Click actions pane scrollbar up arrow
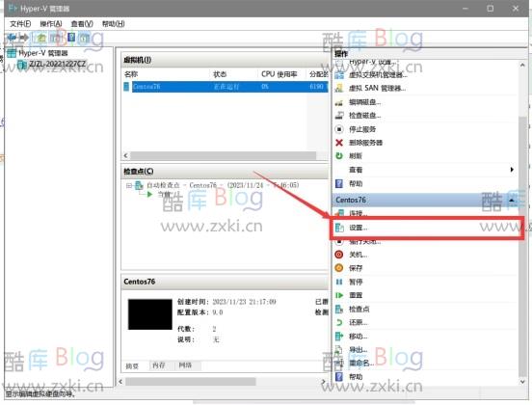The image size is (532, 405). pos(522,65)
